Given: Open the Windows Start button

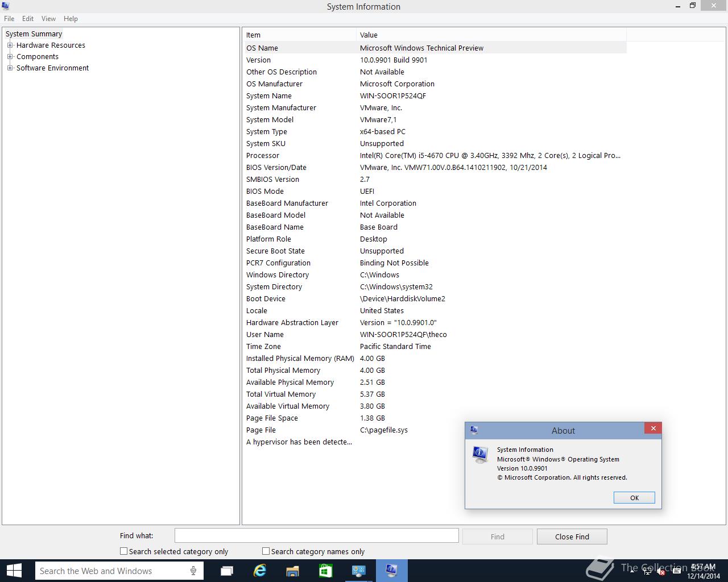Looking at the screenshot, I should (14, 571).
